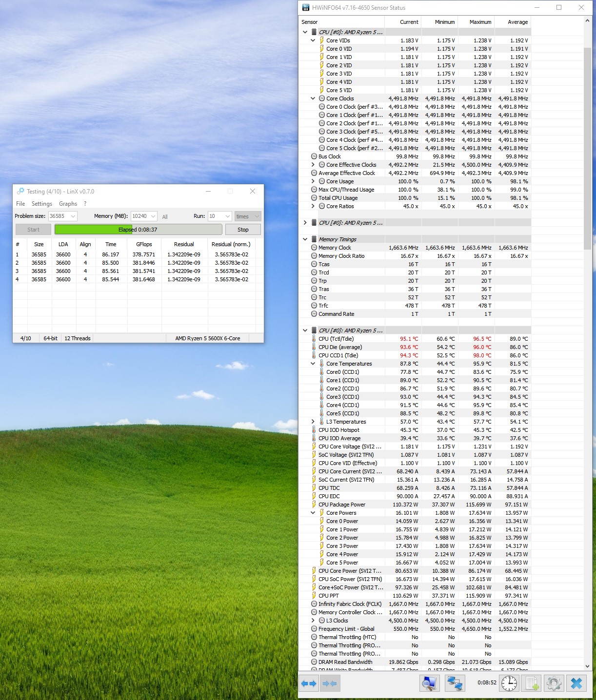Image resolution: width=596 pixels, height=700 pixels.
Task: Click the expand columns arrows button in HWiNFO
Action: tap(308, 683)
